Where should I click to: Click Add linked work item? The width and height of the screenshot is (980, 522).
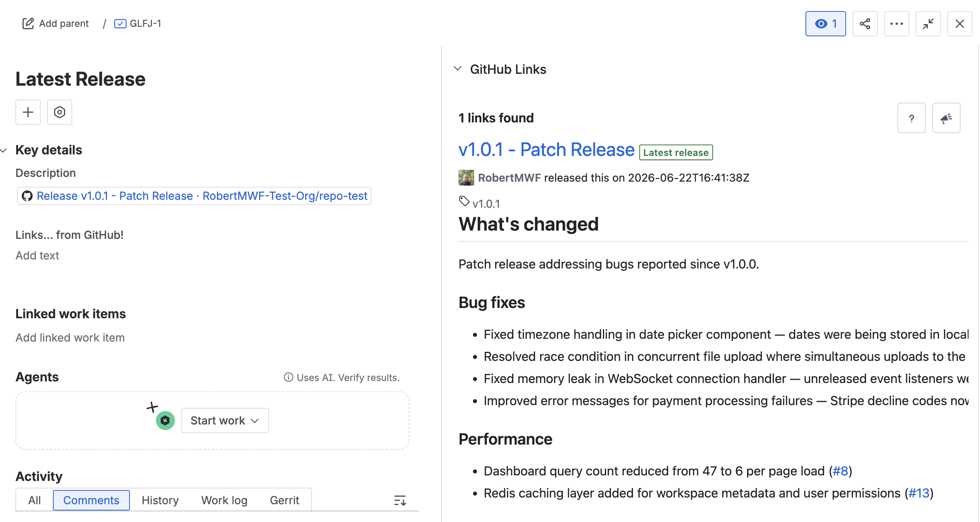[70, 338]
